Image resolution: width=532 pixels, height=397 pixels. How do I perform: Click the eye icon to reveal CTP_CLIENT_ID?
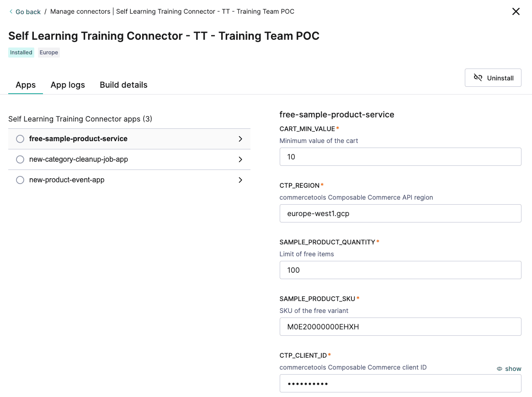499,369
